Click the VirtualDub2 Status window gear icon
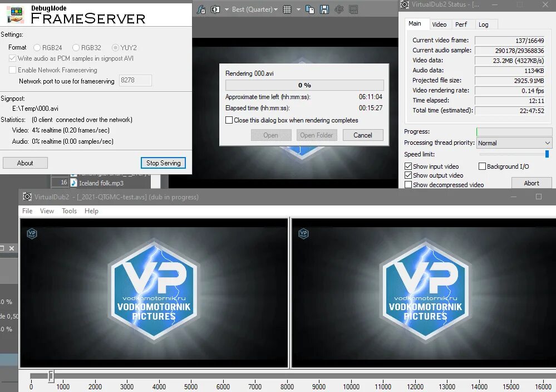This screenshot has width=556, height=392. pyautogui.click(x=405, y=4)
